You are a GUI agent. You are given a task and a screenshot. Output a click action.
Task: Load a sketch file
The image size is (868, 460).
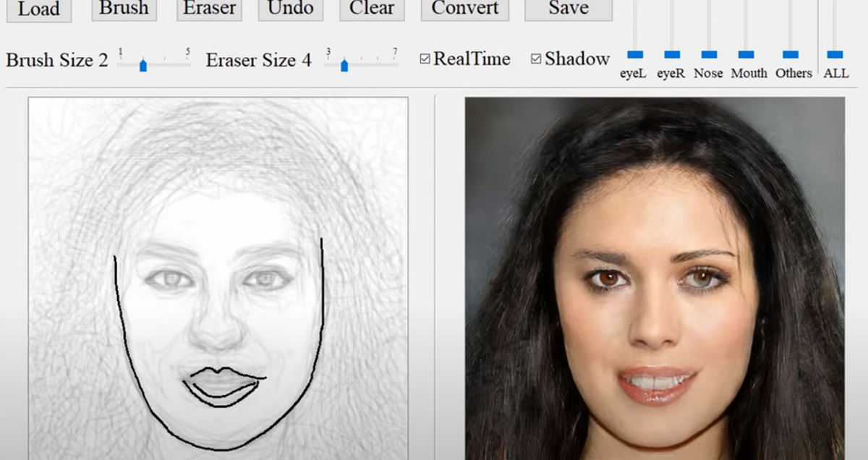tap(39, 9)
